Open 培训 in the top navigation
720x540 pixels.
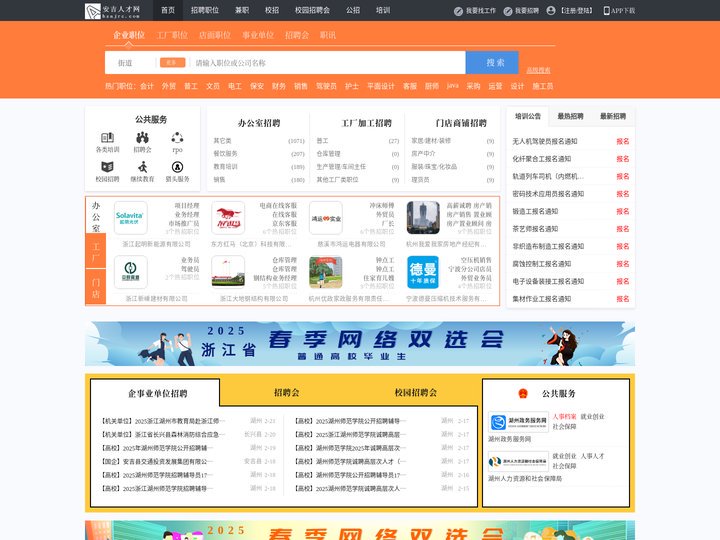(x=382, y=10)
